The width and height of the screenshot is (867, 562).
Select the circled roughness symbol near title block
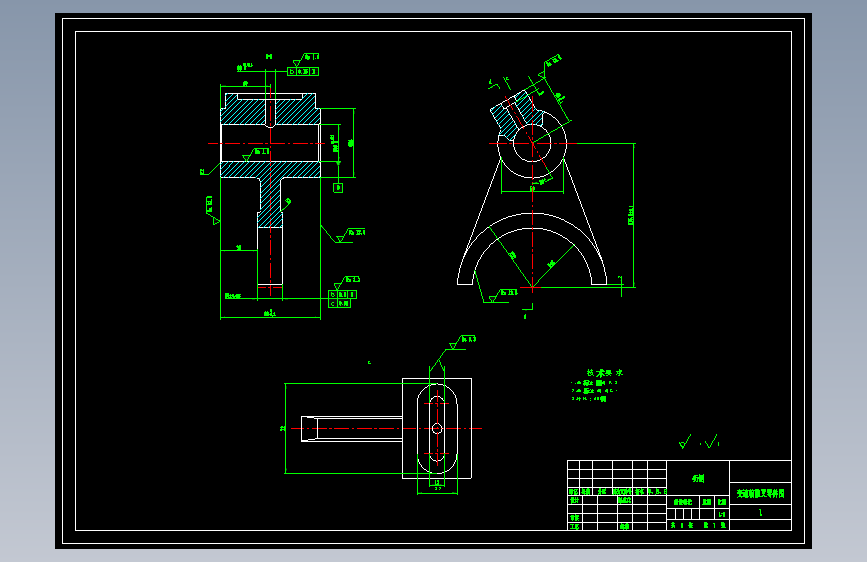coord(685,441)
